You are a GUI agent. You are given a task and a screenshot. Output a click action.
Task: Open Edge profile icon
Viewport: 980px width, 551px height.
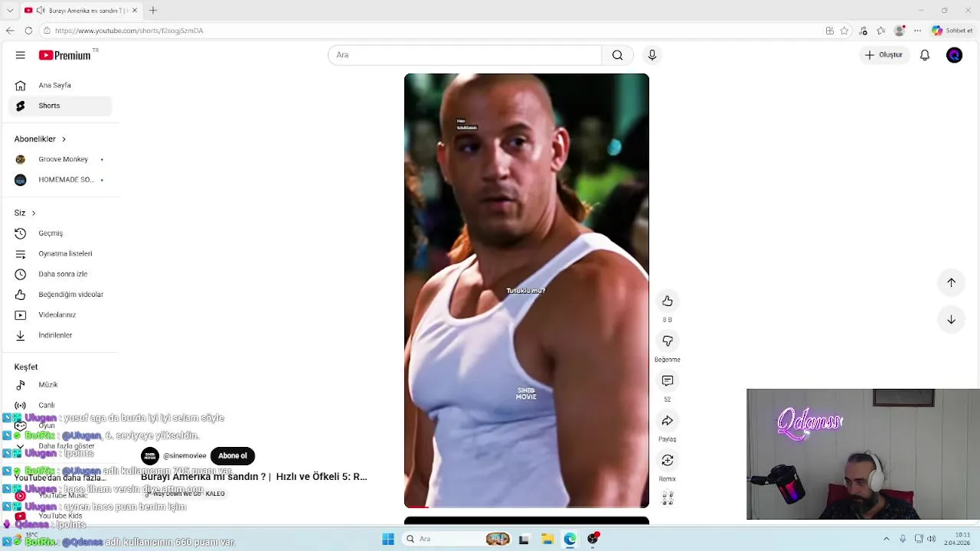[x=900, y=31]
